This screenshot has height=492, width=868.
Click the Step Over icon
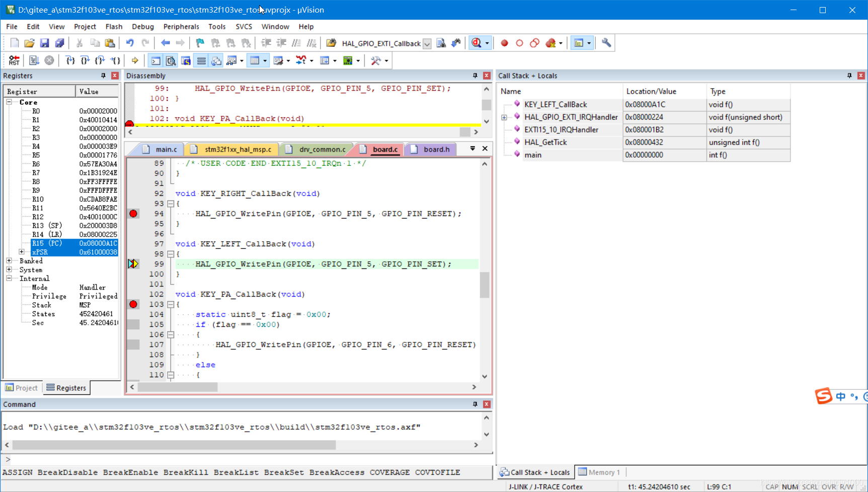click(x=85, y=60)
